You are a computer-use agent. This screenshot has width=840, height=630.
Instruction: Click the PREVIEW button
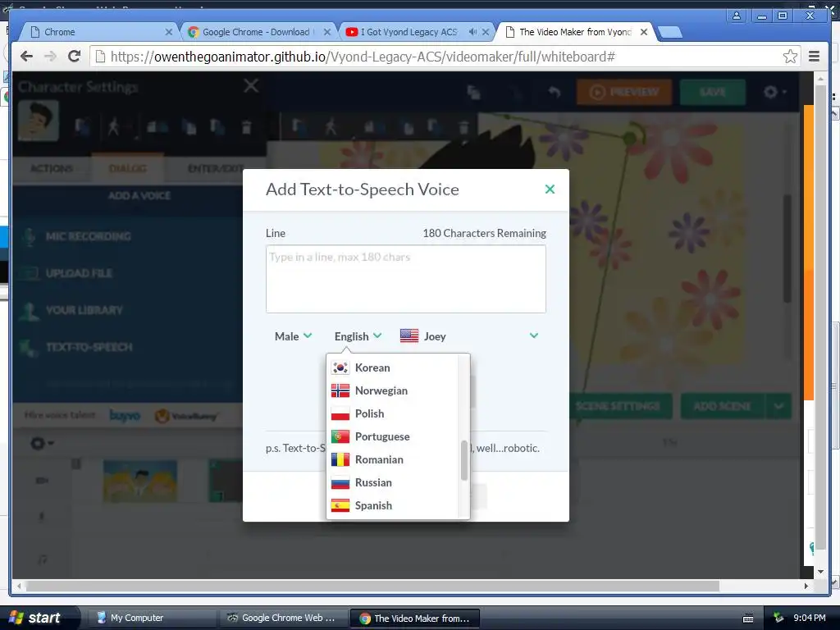point(624,92)
